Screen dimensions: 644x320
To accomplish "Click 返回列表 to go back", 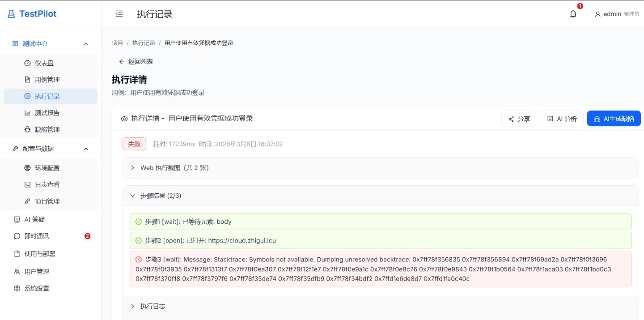I will pyautogui.click(x=136, y=62).
